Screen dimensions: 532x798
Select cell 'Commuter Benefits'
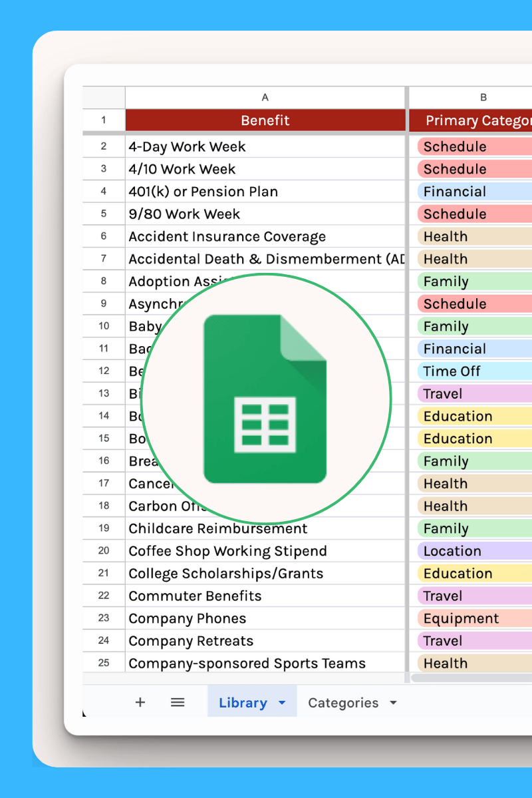click(x=265, y=596)
